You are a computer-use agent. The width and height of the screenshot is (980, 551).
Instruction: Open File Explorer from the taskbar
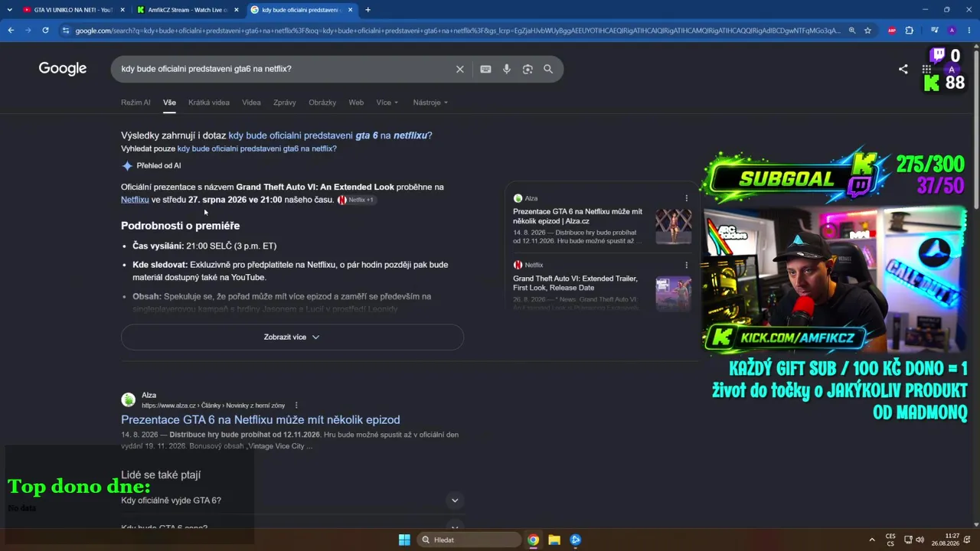[x=554, y=540]
